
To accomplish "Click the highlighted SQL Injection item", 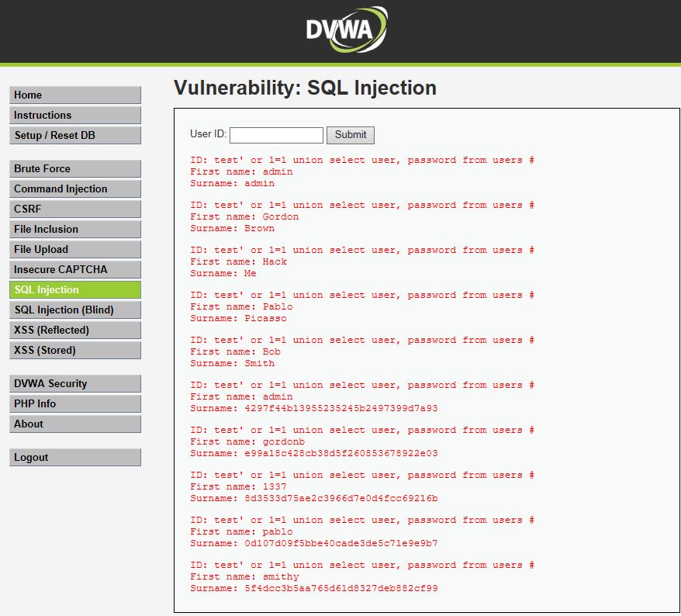I will 75,289.
